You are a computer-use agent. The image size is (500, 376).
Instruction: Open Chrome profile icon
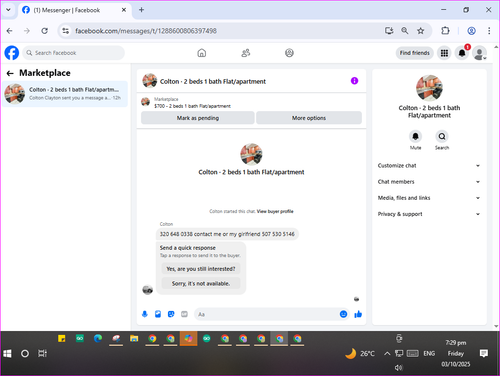pos(471,31)
